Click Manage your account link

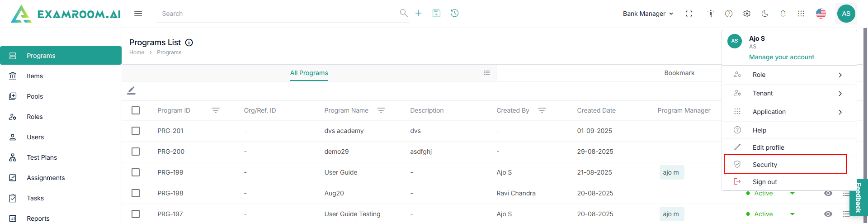click(x=781, y=57)
